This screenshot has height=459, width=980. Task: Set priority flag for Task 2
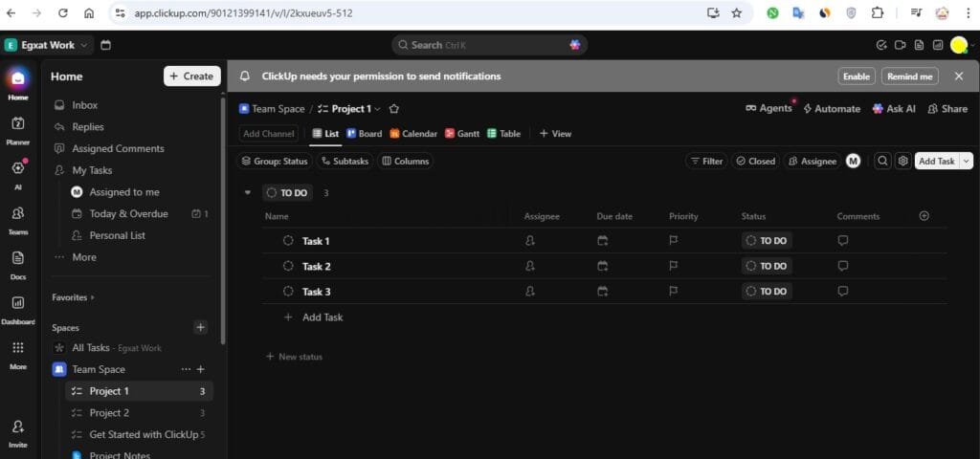point(674,266)
